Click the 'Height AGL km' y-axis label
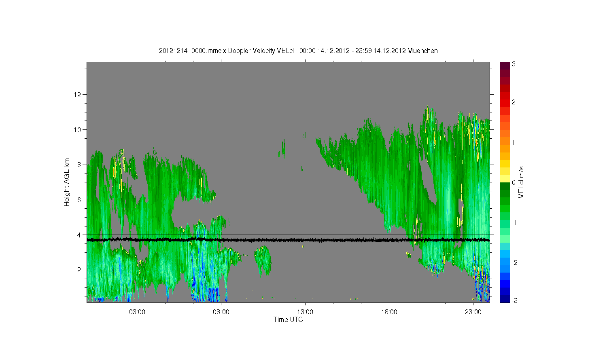This screenshot has width=607, height=364. (x=67, y=182)
